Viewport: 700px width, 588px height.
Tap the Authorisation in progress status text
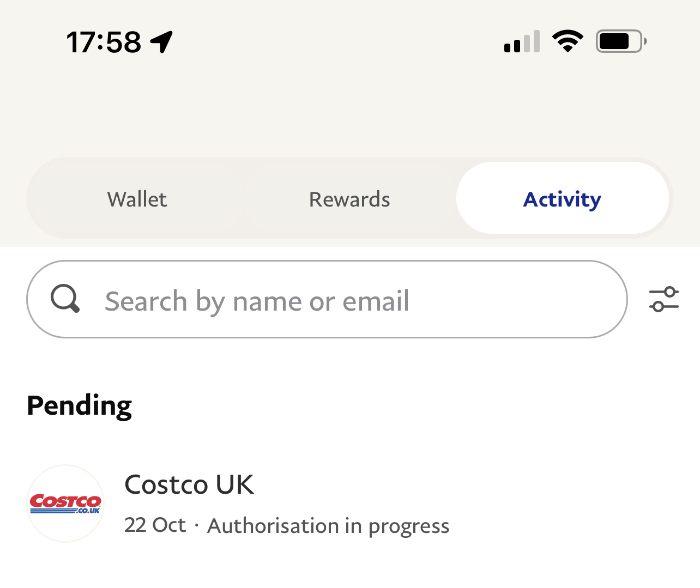pos(328,526)
